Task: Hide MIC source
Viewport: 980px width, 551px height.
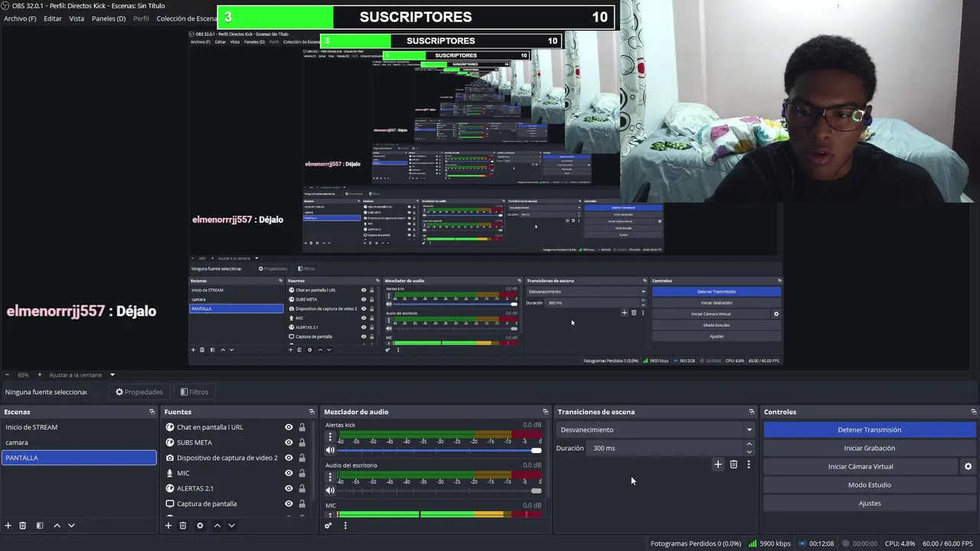Action: click(289, 473)
